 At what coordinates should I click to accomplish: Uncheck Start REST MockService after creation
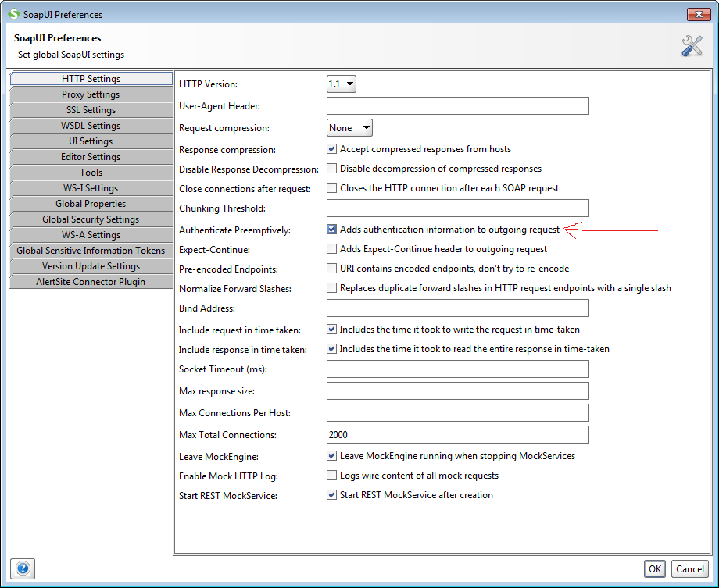click(x=331, y=495)
